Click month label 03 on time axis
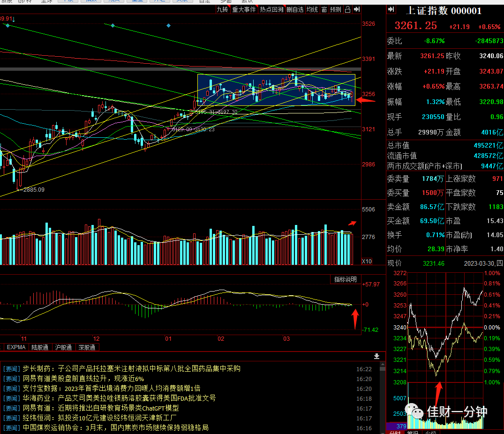Screen dimensions: 504x434 click(286, 338)
